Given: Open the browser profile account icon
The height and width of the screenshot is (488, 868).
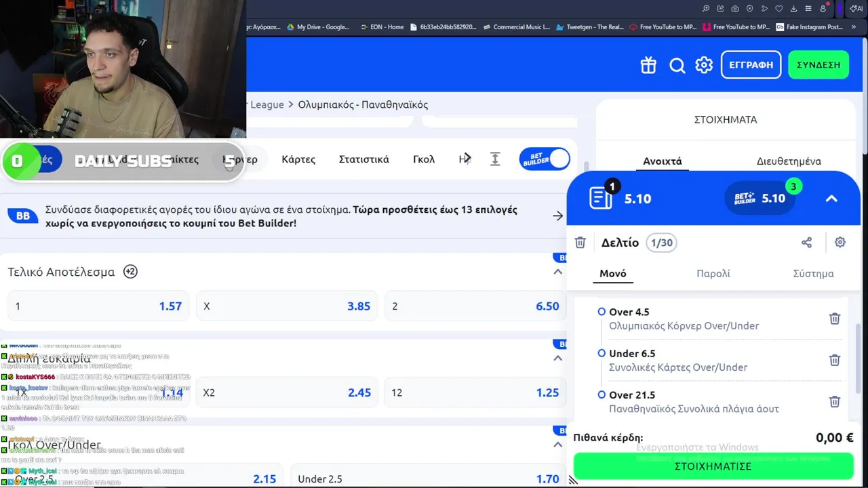Looking at the screenshot, I should click(x=823, y=8).
